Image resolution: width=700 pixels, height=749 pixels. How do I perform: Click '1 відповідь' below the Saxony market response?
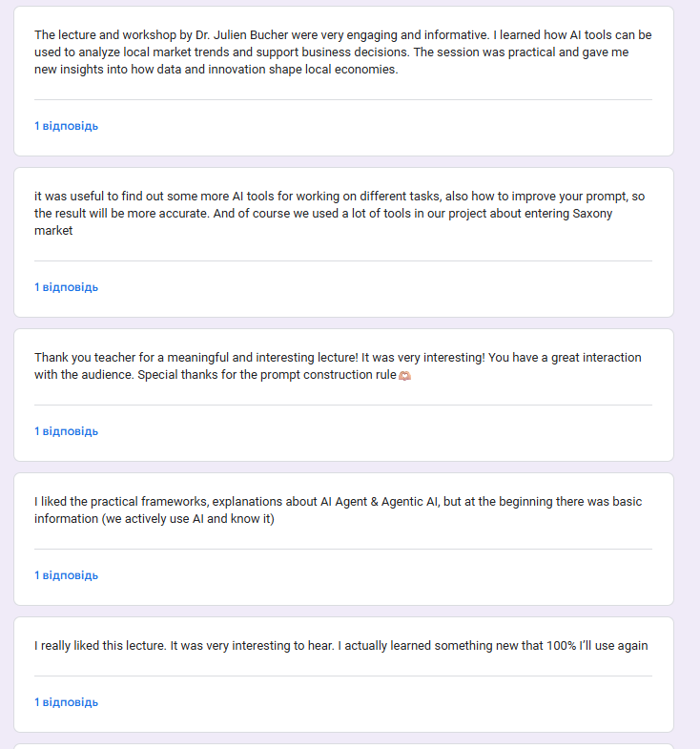pyautogui.click(x=66, y=287)
